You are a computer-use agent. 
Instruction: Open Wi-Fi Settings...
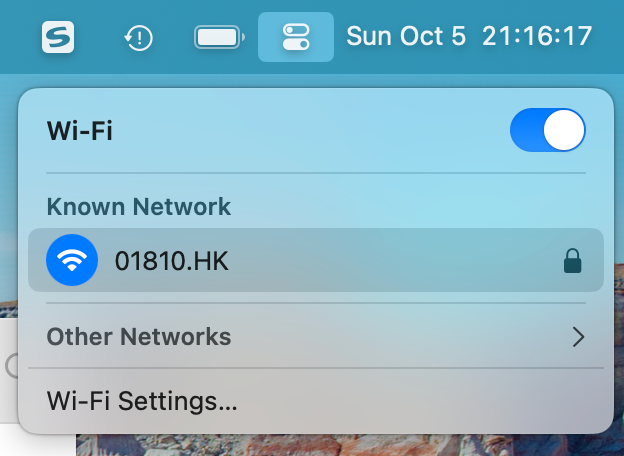point(142,401)
